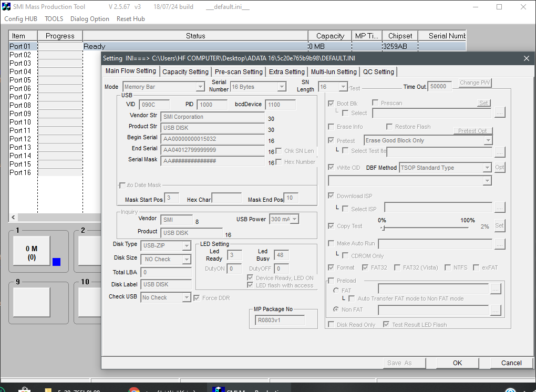Click browse button next to Boot Blk Select
This screenshot has width=536, height=392.
(500, 112)
